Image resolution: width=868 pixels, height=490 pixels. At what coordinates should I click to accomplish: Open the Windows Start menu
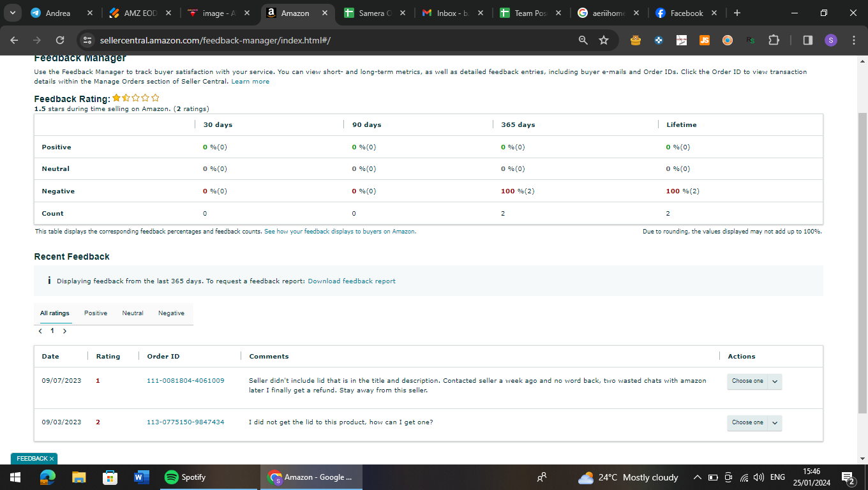15,477
